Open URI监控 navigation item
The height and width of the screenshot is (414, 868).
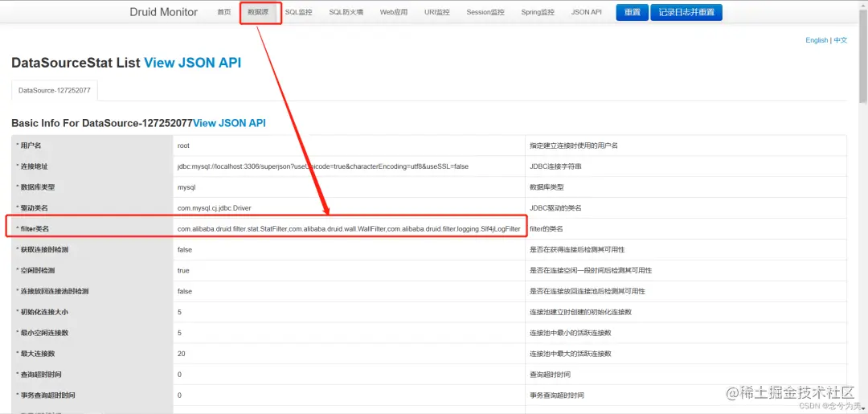point(436,12)
